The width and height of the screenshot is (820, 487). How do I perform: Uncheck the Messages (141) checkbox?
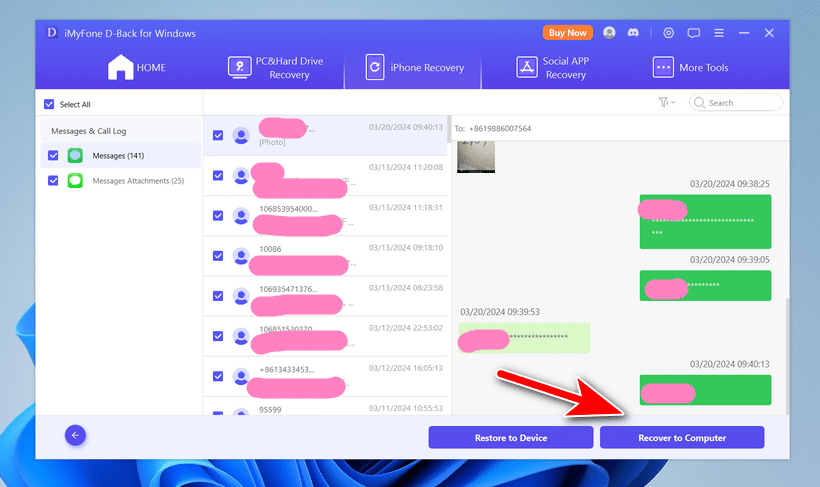[x=53, y=156]
